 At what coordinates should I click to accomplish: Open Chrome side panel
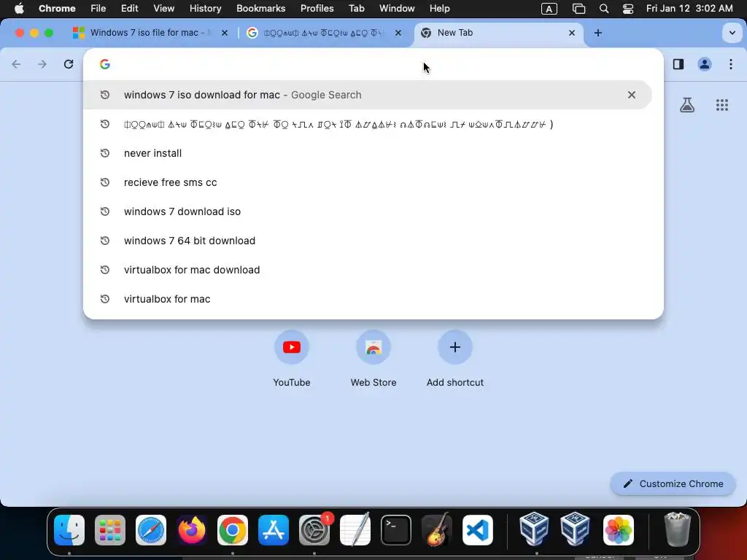pyautogui.click(x=678, y=64)
